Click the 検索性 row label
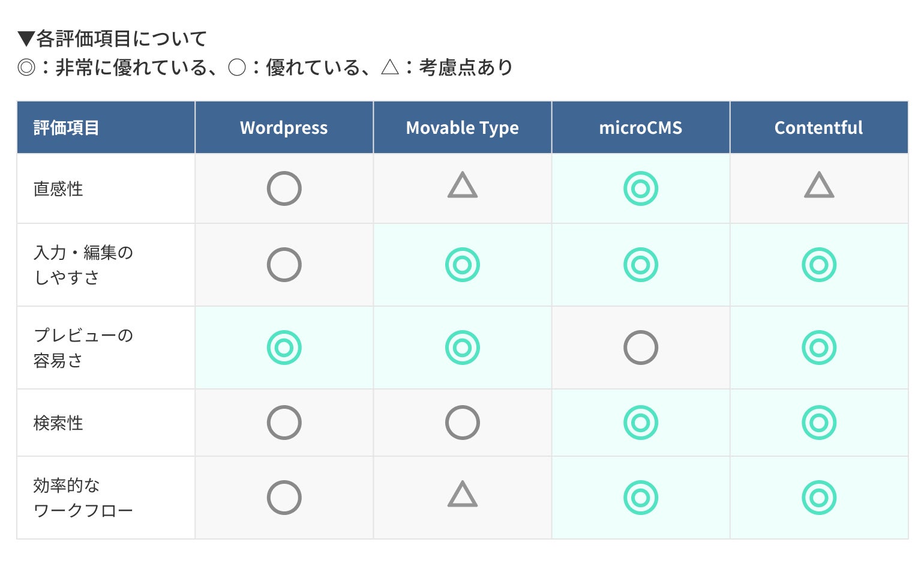Viewport: 924px width, 563px height. pos(58,423)
